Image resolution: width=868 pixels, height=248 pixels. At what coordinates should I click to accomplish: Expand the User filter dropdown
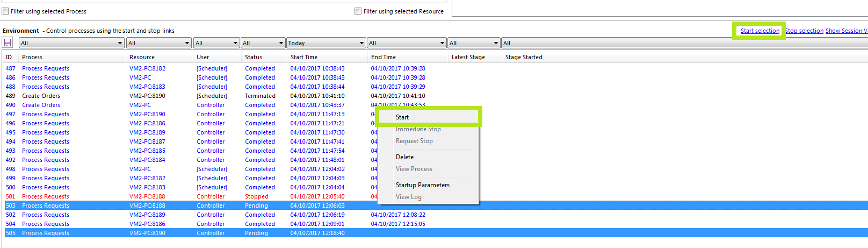(216, 43)
